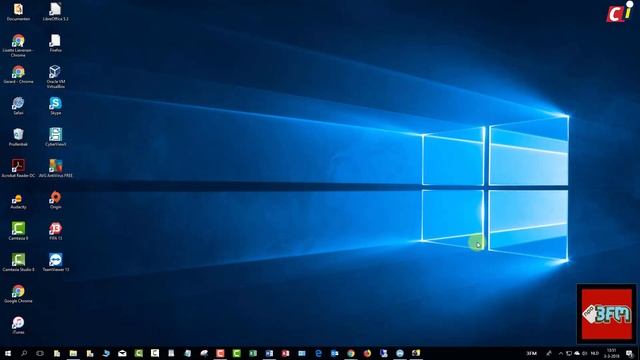Open the red Camtasia taskbar icon
The image size is (640, 360).
coord(220,353)
